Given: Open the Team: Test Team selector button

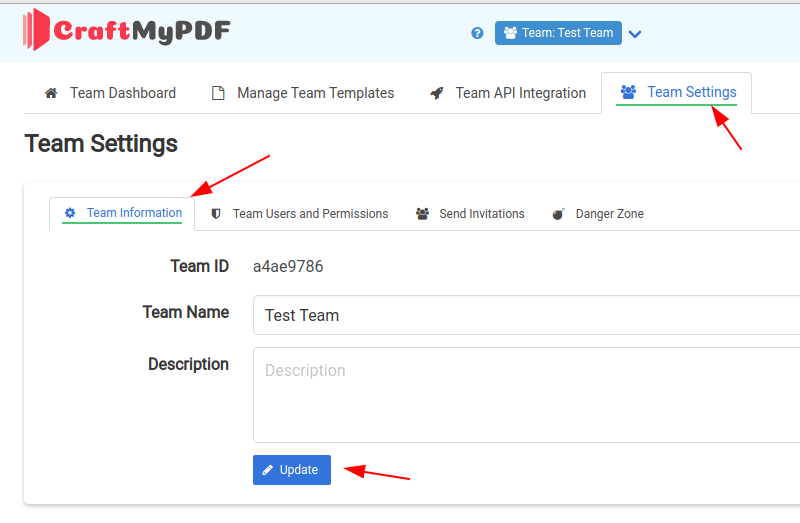Looking at the screenshot, I should [x=558, y=33].
